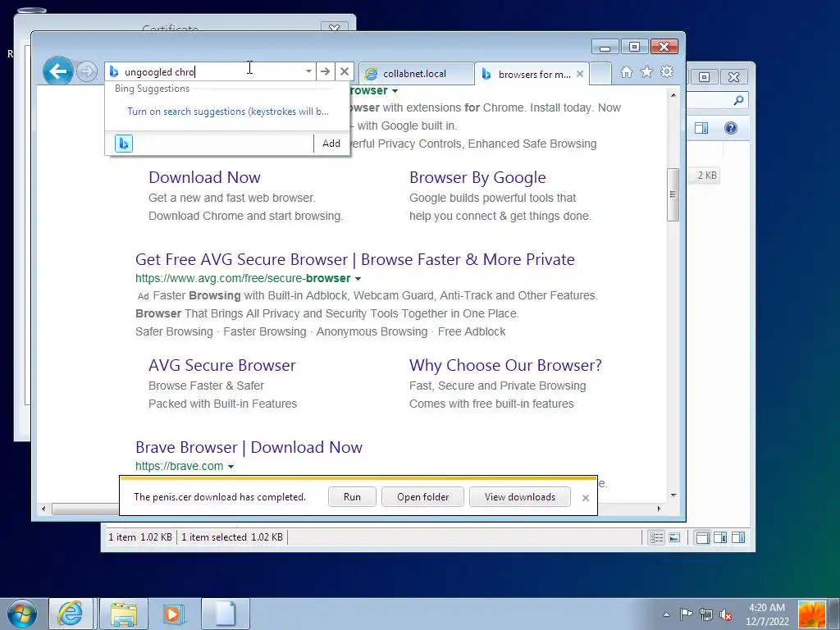Open 'Why Choose Our Browser?' sitelink
The image size is (840, 630).
(505, 365)
